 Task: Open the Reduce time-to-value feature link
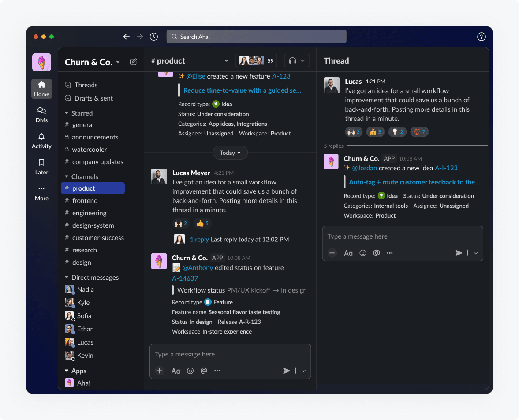pyautogui.click(x=242, y=90)
